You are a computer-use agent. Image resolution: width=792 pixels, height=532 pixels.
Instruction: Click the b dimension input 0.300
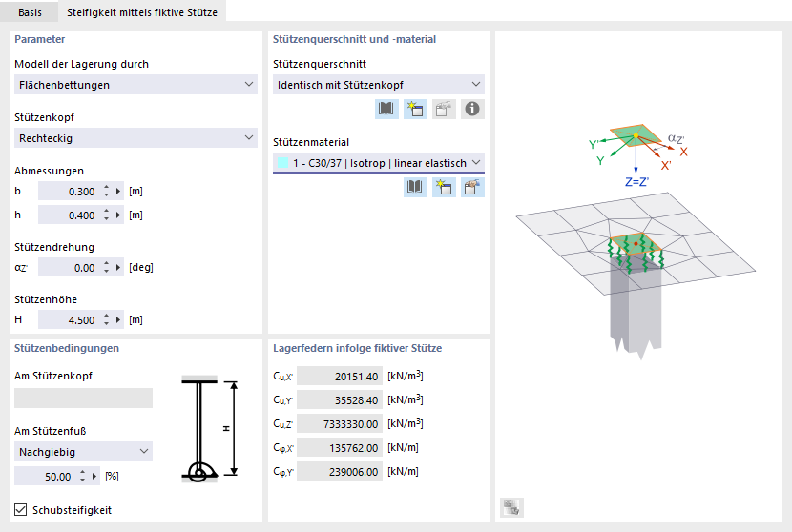tap(69, 192)
